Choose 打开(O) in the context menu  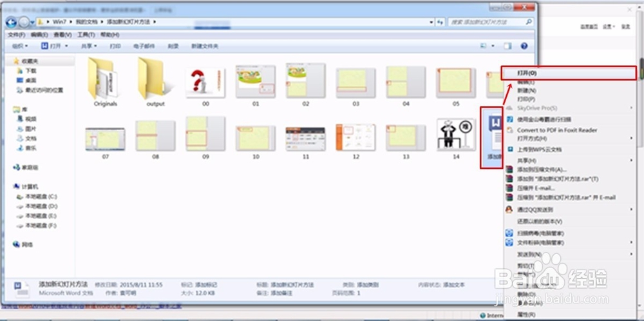[x=569, y=73]
